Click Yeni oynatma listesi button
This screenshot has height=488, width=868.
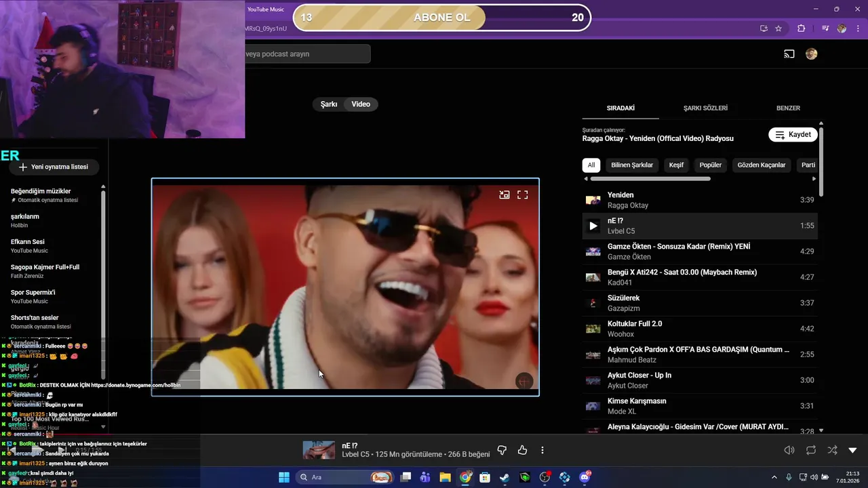click(54, 167)
